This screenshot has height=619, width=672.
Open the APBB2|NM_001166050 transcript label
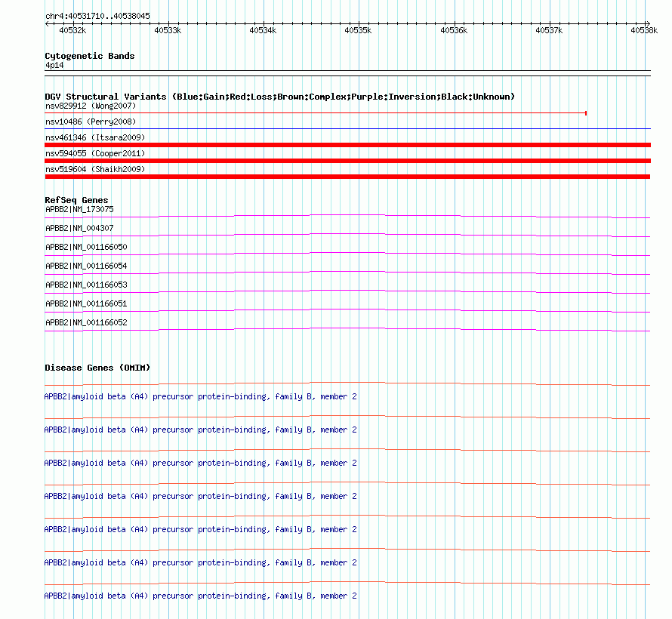[86, 247]
